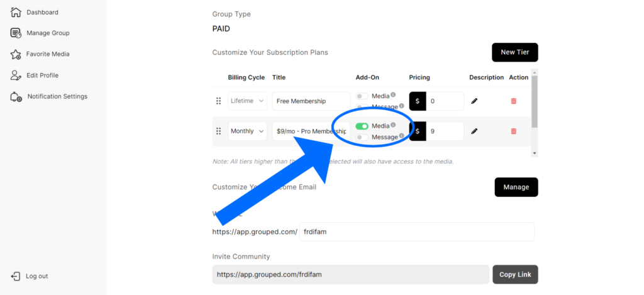Delete the $9/mo Pro Membership tier

[x=514, y=131]
